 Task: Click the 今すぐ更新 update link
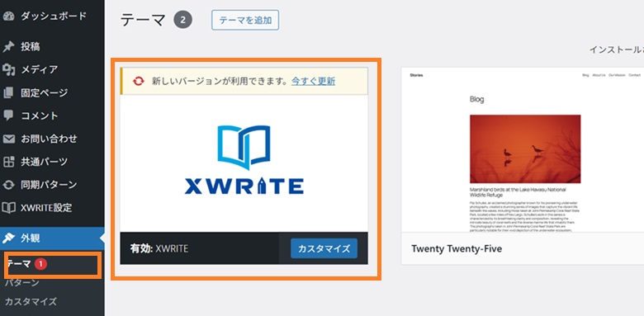tap(314, 81)
